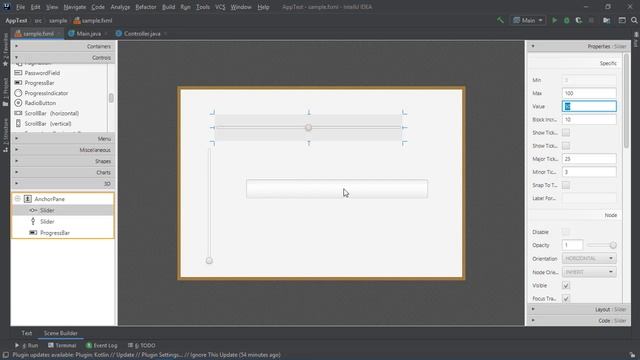The image size is (640, 360).
Task: Click the Max value input field
Action: click(589, 93)
